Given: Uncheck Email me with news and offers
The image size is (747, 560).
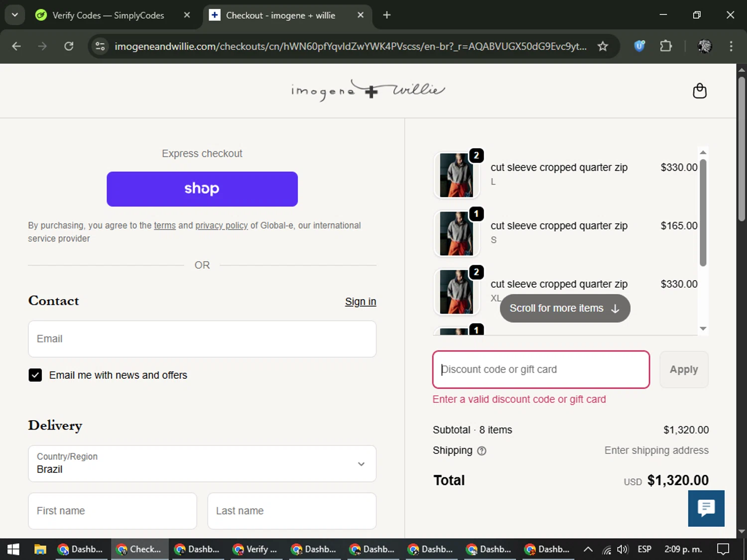Looking at the screenshot, I should [x=35, y=375].
